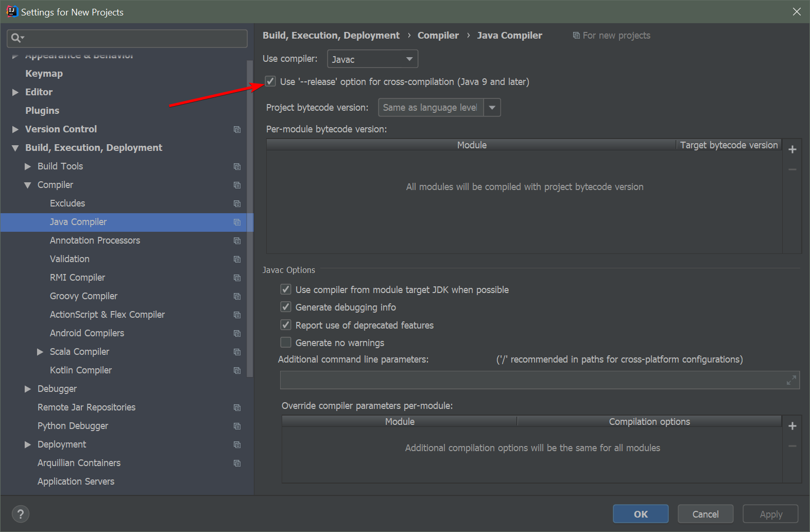810x532 pixels.
Task: Click the search magnifier icon in settings
Action: (x=17, y=38)
